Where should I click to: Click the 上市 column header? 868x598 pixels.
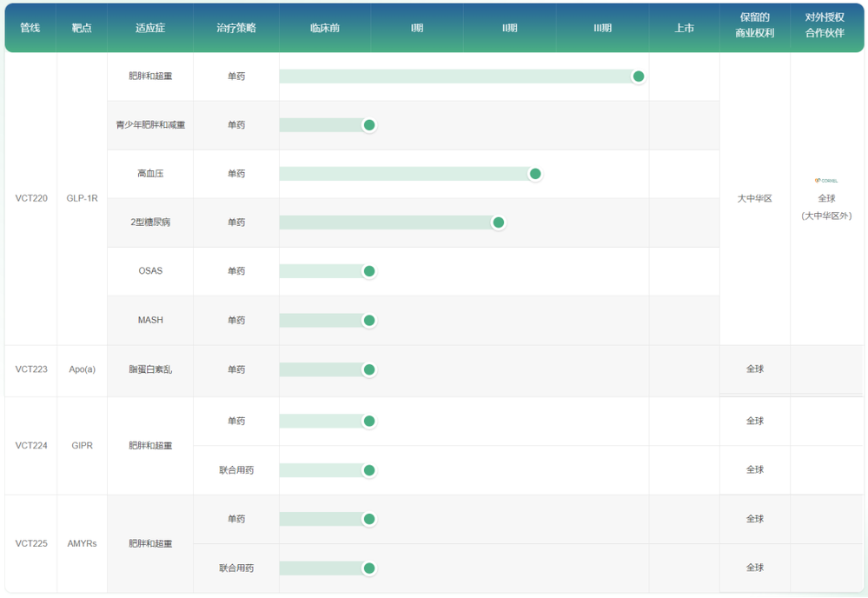(684, 28)
